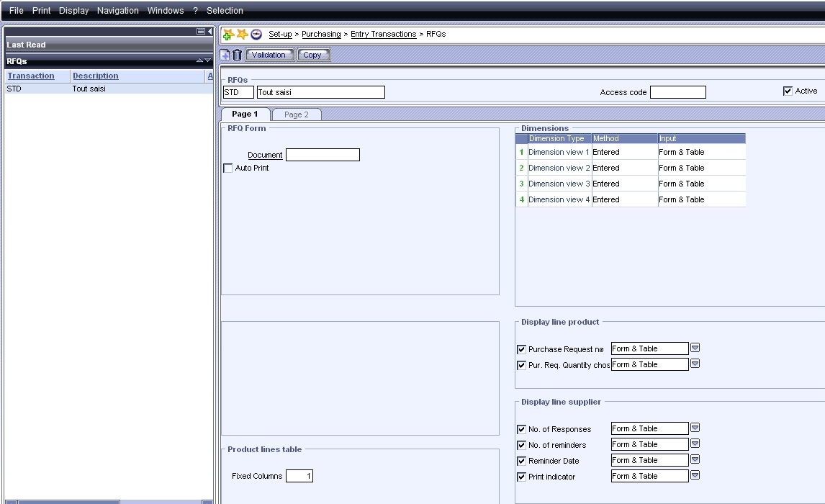The width and height of the screenshot is (825, 504).
Task: Click the list view icon in left panel header
Action: coord(201,32)
